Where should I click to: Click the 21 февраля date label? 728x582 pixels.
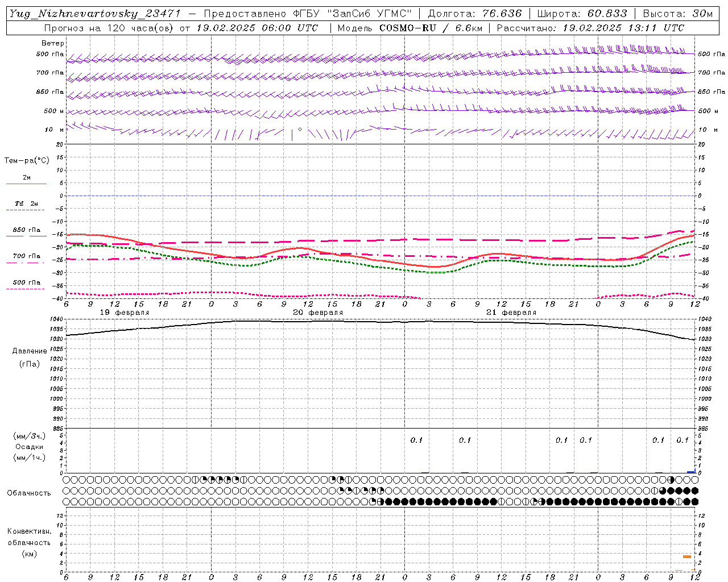511,313
